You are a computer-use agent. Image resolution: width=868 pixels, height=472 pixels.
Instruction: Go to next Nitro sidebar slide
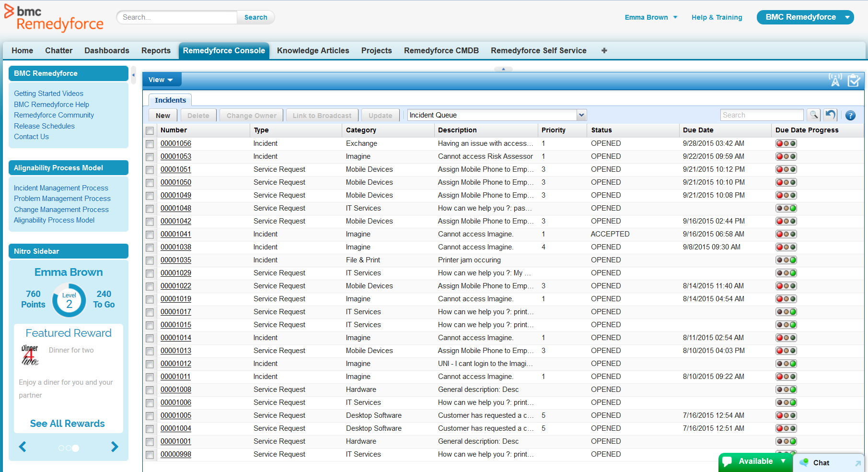(x=115, y=447)
